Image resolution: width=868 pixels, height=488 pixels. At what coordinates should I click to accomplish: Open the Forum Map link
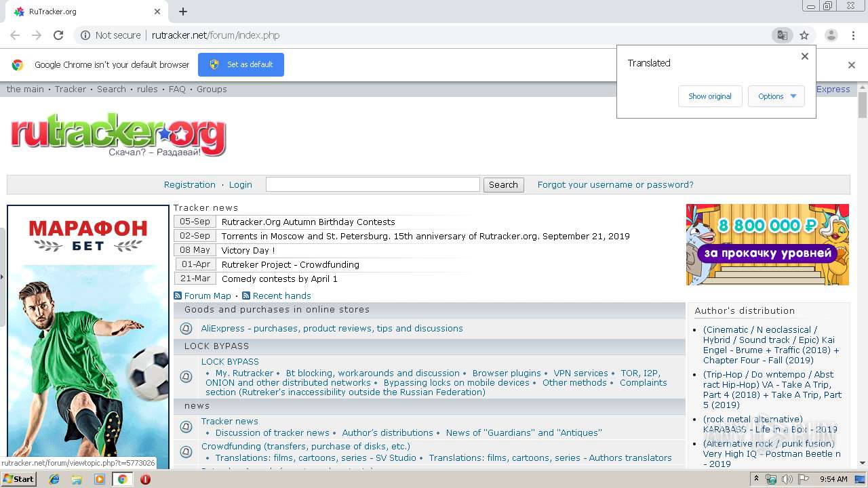pyautogui.click(x=208, y=296)
